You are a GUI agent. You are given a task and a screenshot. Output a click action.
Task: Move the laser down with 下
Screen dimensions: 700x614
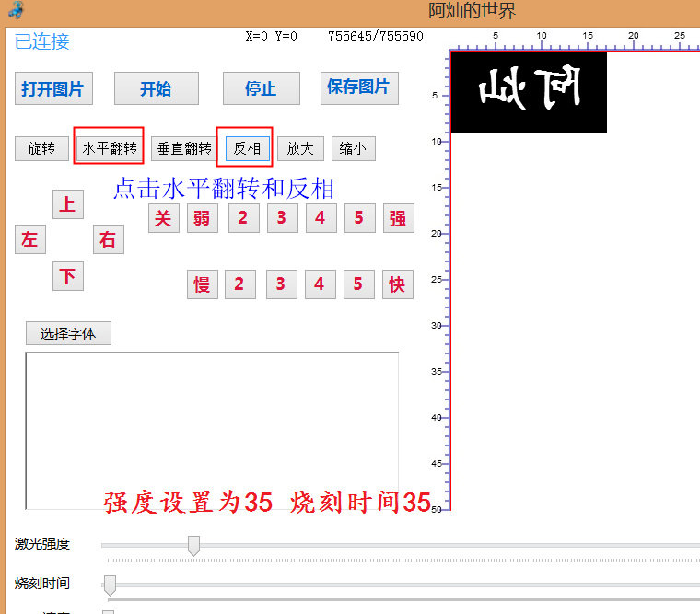click(67, 275)
